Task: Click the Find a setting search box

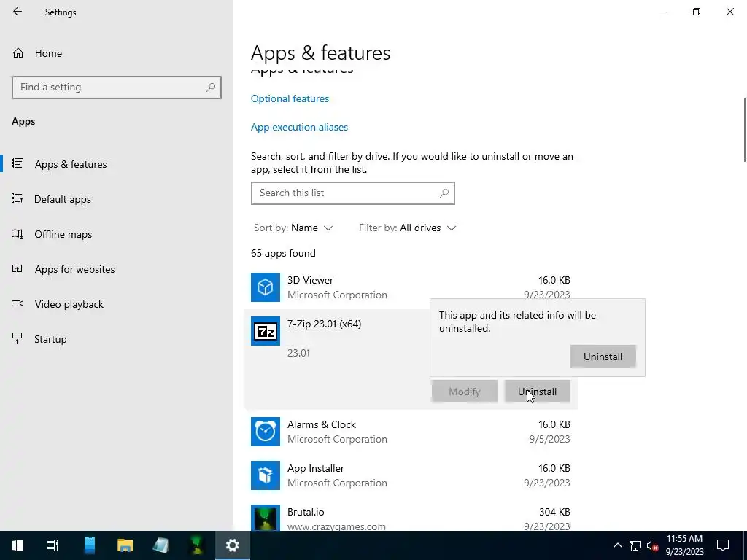Action: [117, 87]
